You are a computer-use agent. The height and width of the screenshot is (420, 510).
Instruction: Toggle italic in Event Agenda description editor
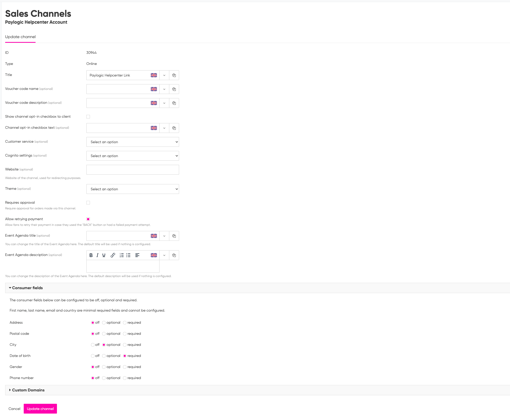tap(97, 255)
